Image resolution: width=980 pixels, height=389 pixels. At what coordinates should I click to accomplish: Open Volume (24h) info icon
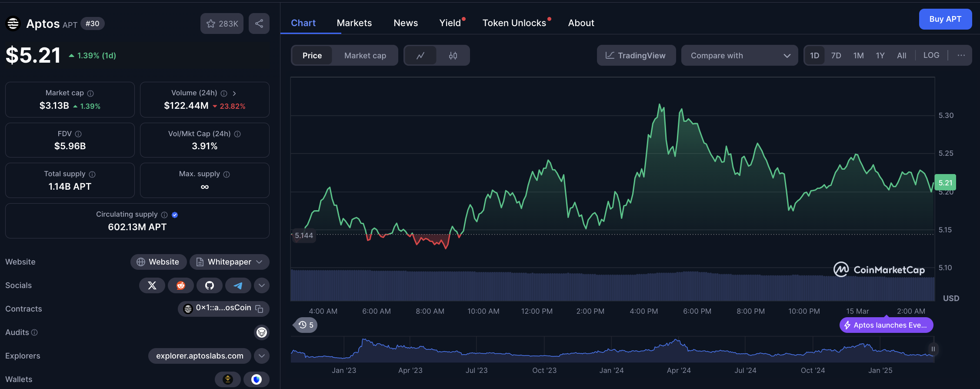(224, 93)
